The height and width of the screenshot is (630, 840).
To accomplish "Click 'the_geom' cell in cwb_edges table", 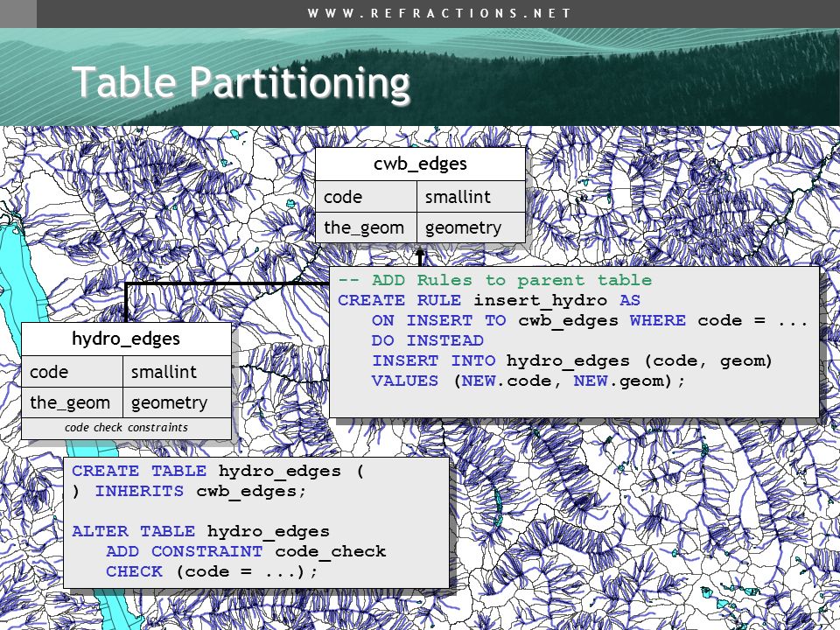I will coord(366,227).
